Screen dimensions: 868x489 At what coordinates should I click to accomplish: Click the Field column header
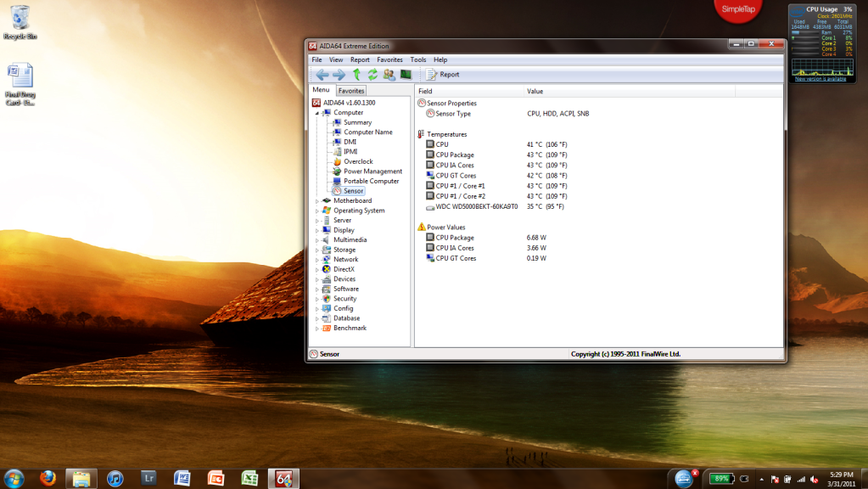[x=469, y=92]
